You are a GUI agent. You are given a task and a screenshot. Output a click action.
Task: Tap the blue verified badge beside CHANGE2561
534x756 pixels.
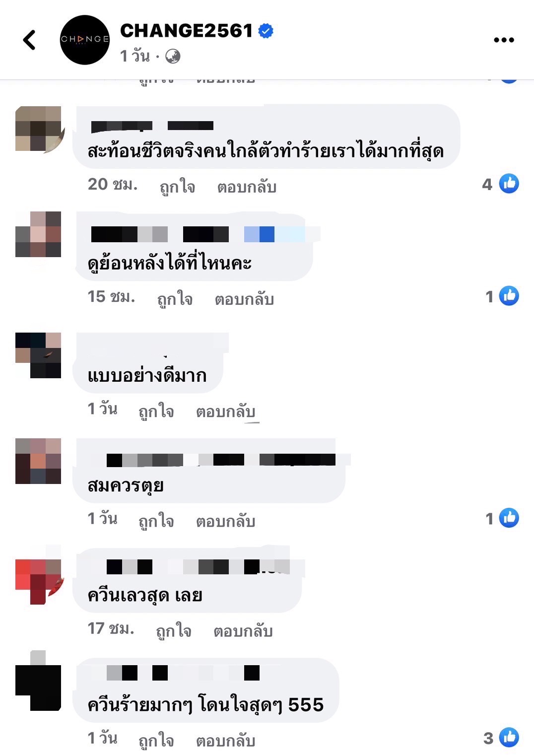pos(267,31)
